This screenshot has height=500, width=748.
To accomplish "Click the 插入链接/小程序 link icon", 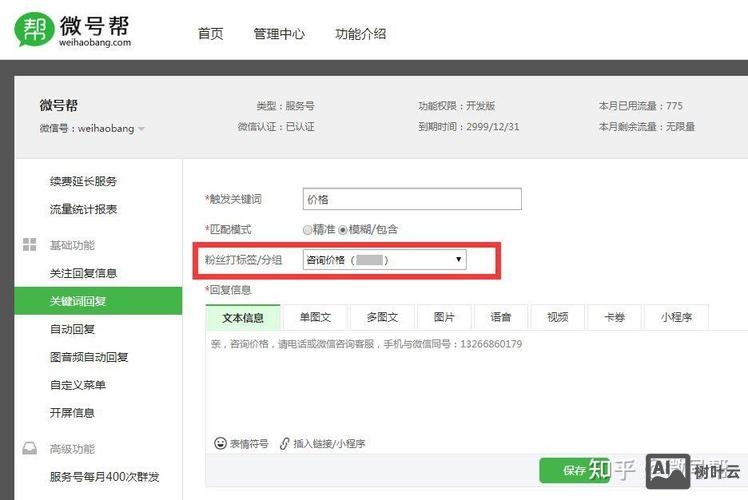I will click(x=284, y=443).
